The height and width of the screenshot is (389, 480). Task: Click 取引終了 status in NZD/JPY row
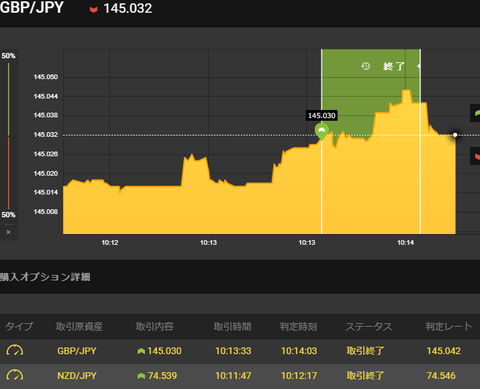[x=365, y=376]
